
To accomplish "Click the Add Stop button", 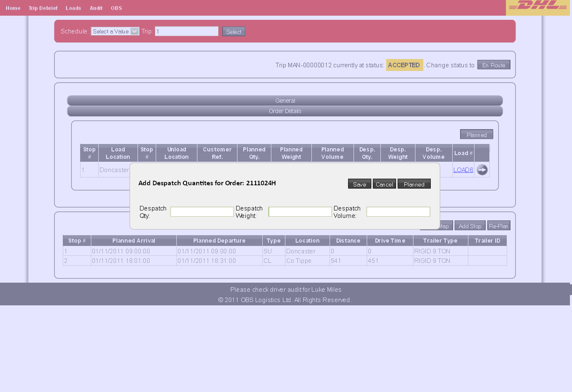I will tap(470, 226).
